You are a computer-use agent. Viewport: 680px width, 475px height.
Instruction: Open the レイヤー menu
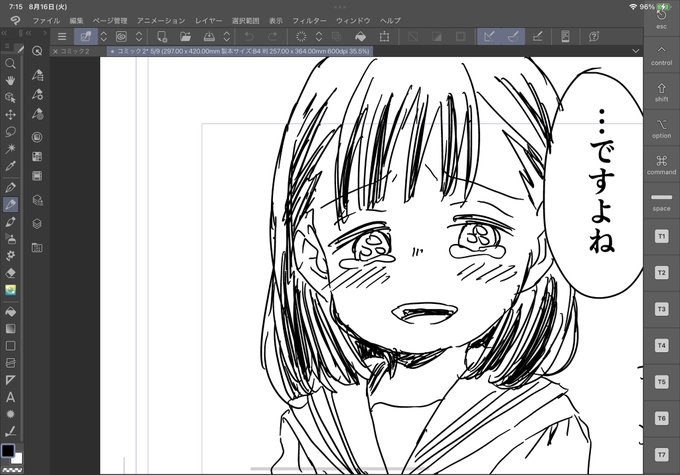[x=208, y=20]
